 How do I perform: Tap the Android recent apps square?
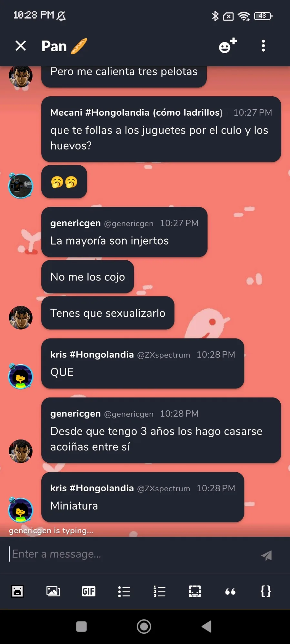(x=81, y=627)
